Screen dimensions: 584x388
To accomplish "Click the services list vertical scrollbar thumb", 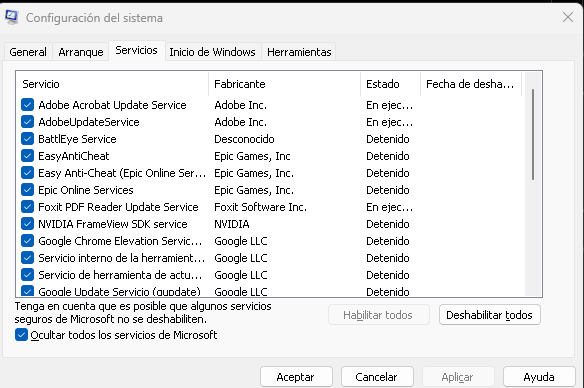I will (x=533, y=134).
